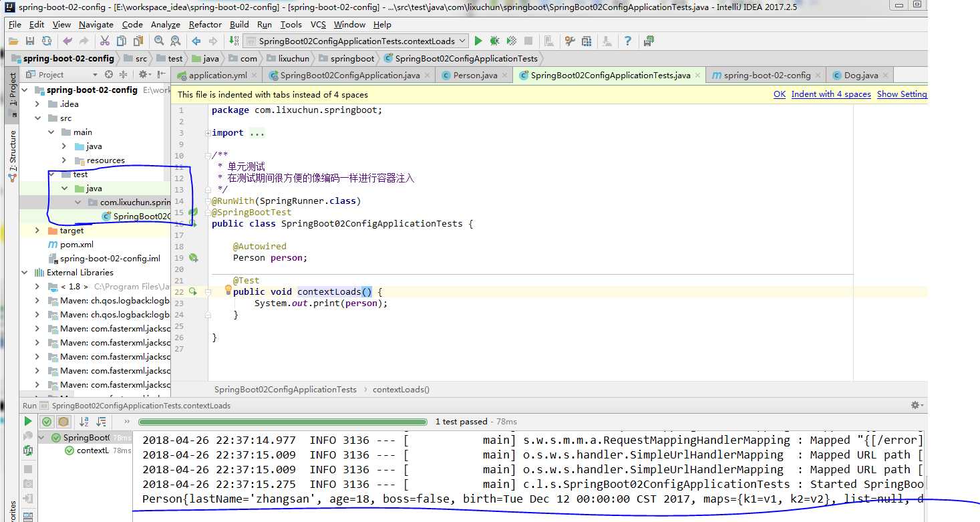Click Indent with 4 spaces link
980x522 pixels.
(x=831, y=94)
